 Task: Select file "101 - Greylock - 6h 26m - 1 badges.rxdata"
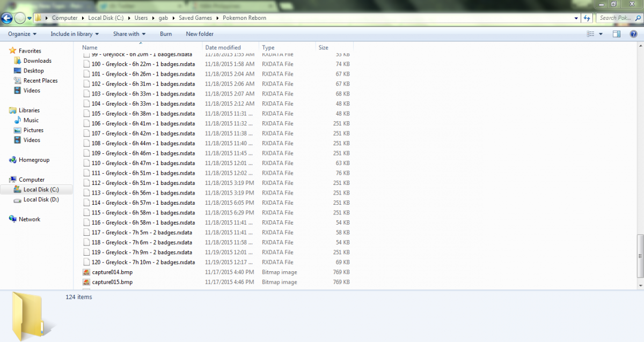click(x=143, y=74)
